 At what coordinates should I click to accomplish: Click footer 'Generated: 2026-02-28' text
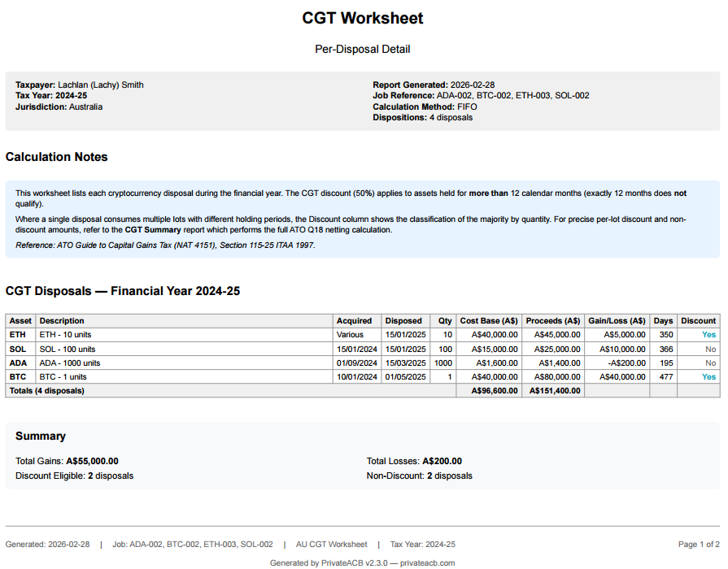click(47, 545)
